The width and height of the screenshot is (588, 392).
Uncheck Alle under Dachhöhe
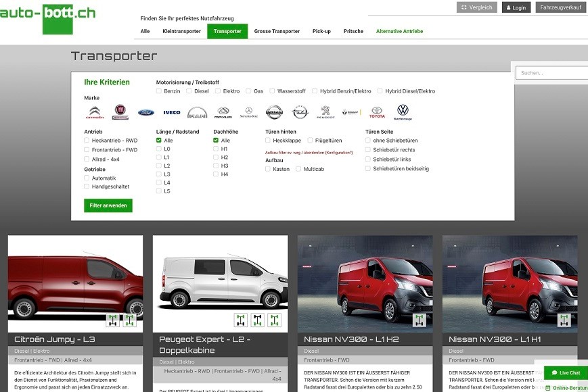[x=216, y=141]
